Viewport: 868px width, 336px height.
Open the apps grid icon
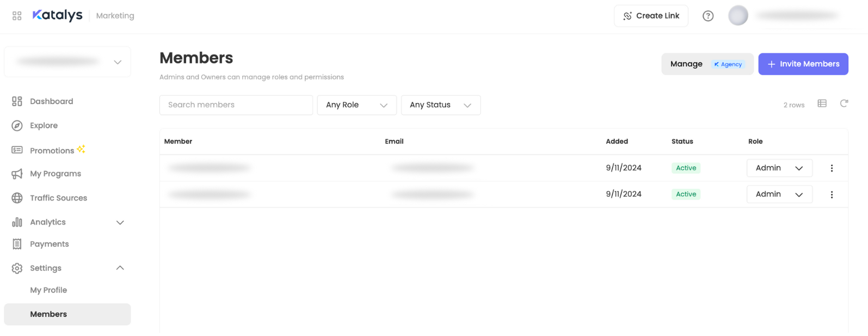coord(17,16)
